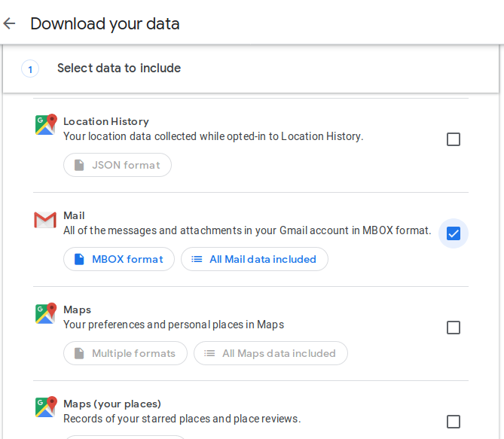Click the back arrow icon
The width and height of the screenshot is (504, 439).
(x=9, y=23)
